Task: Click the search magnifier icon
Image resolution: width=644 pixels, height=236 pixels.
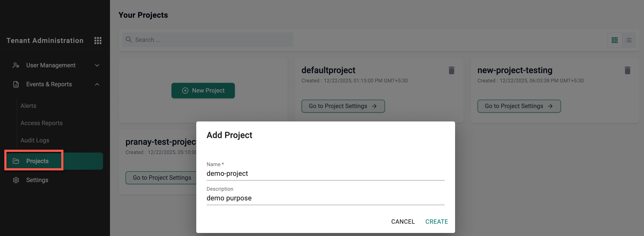Action: tap(129, 40)
